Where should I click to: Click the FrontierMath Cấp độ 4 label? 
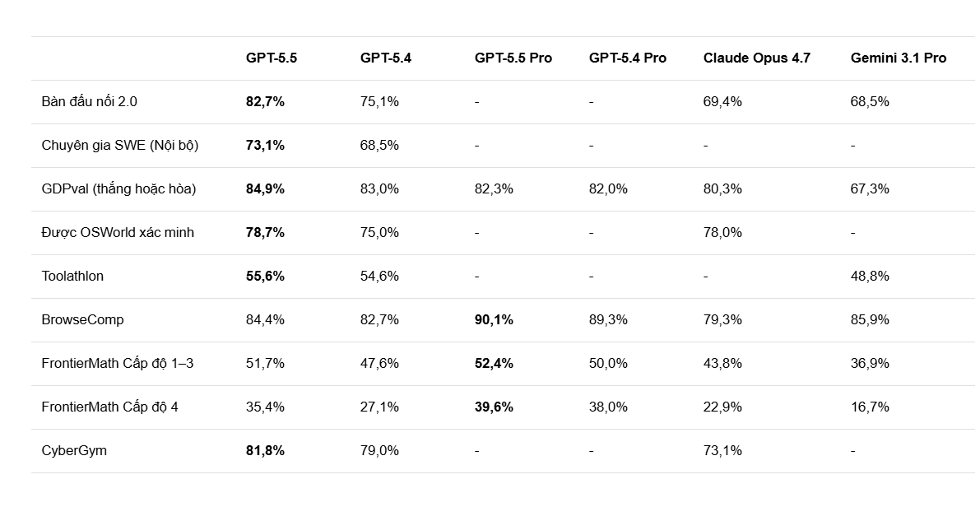coord(109,407)
